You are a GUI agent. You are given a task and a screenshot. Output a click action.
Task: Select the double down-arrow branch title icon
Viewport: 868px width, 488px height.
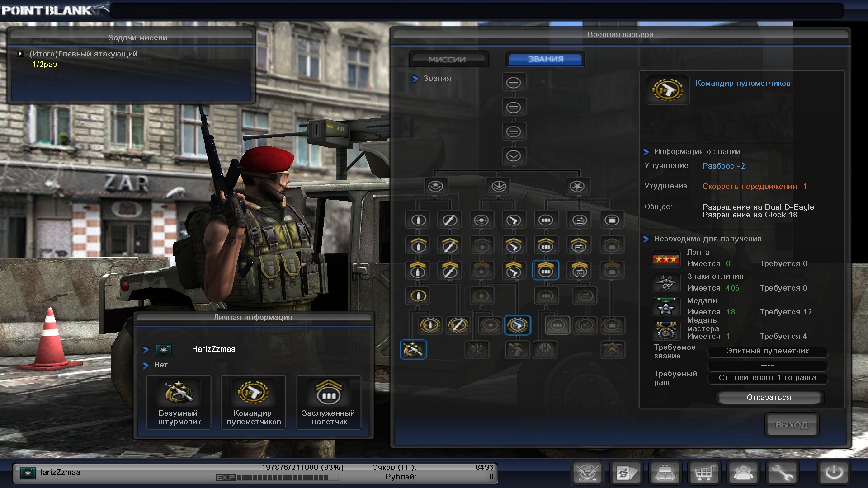point(499,186)
